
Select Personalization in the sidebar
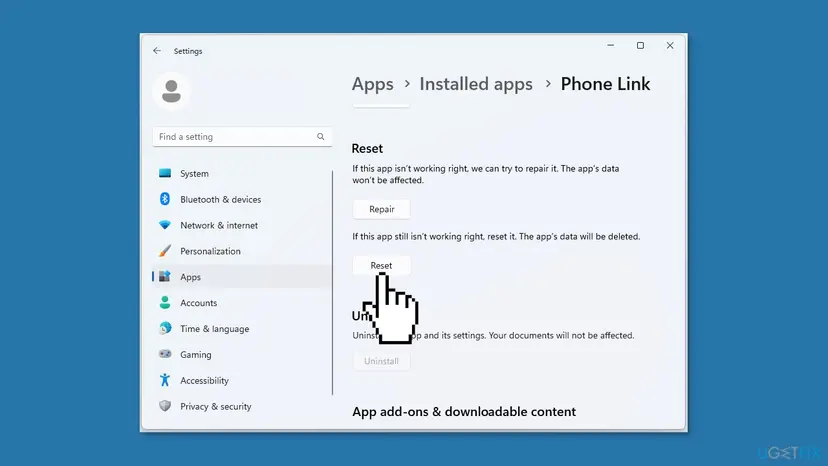tap(242, 251)
